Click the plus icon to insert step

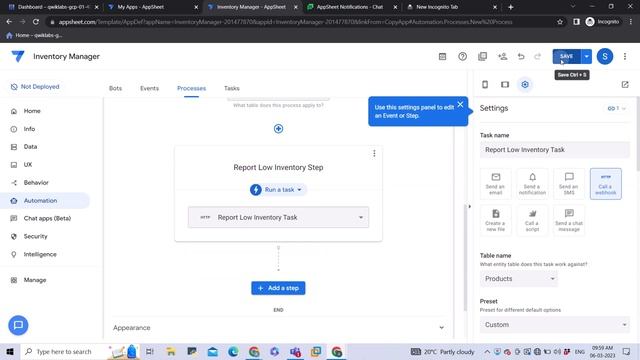coord(278,129)
